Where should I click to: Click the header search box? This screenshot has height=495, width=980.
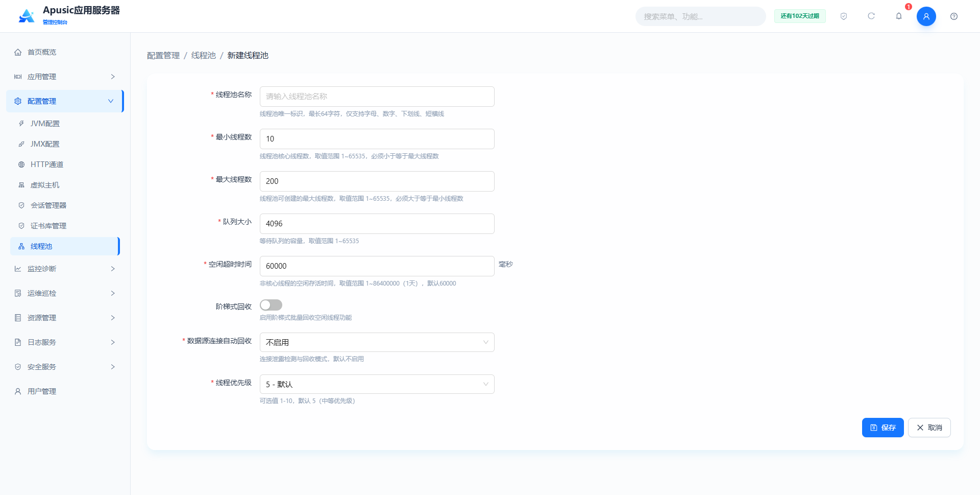(x=700, y=16)
